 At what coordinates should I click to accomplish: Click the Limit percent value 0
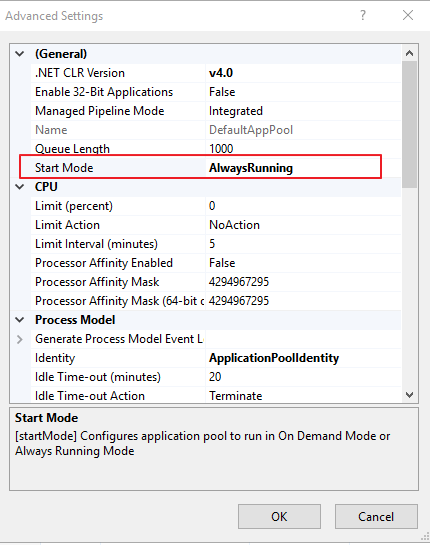(x=212, y=206)
